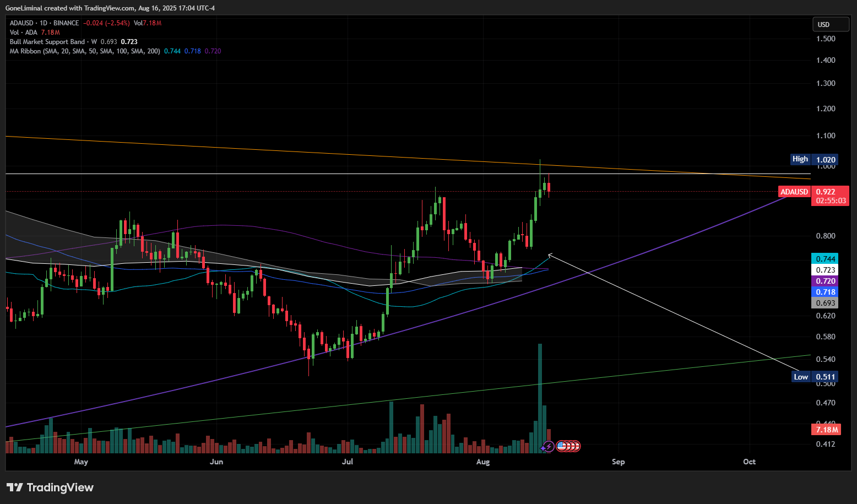
Task: Click the Aug label on time axis
Action: [x=483, y=462]
